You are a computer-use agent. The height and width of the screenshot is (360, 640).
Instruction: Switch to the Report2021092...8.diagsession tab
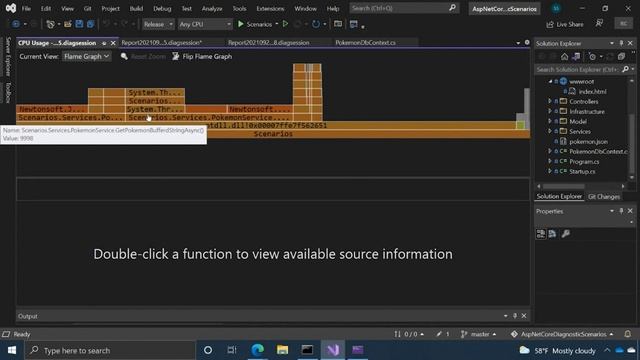click(269, 42)
